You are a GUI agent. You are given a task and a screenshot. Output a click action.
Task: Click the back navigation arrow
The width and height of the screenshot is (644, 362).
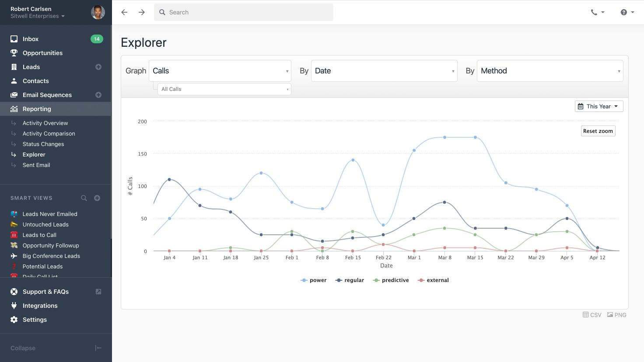tap(124, 12)
